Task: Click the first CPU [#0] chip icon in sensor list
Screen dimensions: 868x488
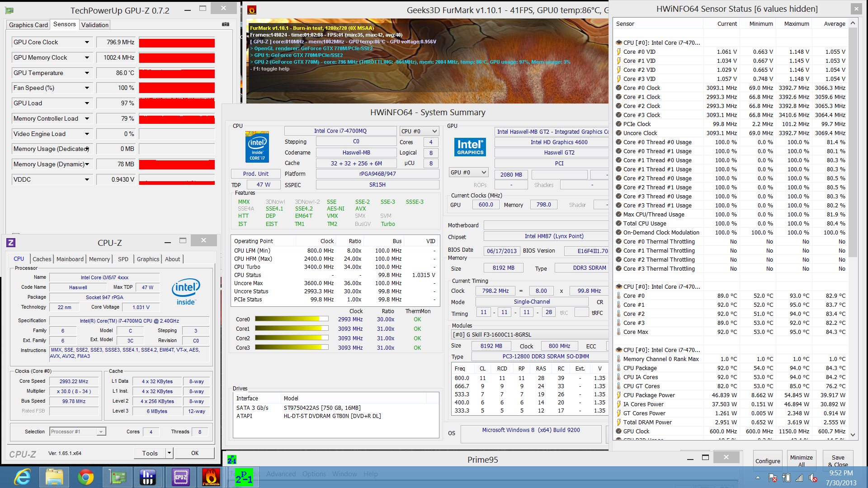Action: point(618,42)
